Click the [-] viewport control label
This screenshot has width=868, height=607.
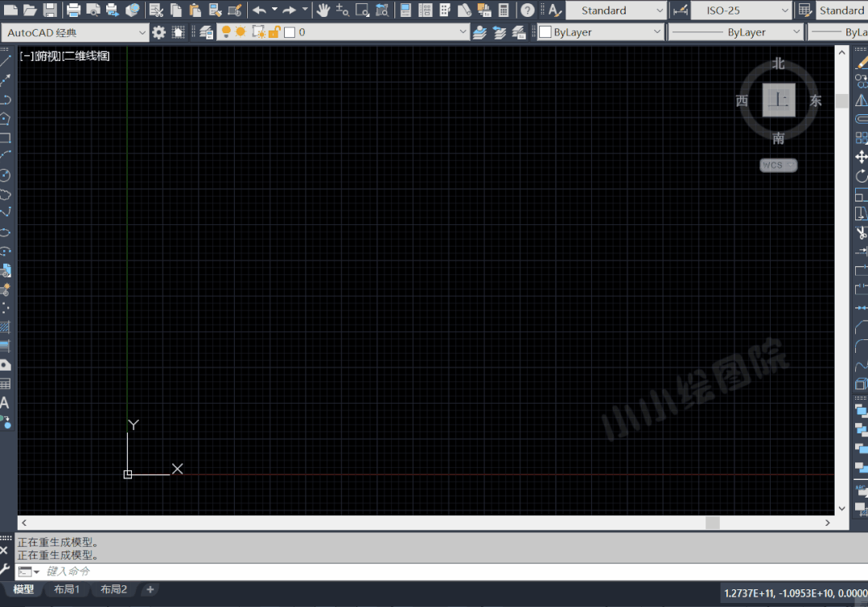pos(27,56)
